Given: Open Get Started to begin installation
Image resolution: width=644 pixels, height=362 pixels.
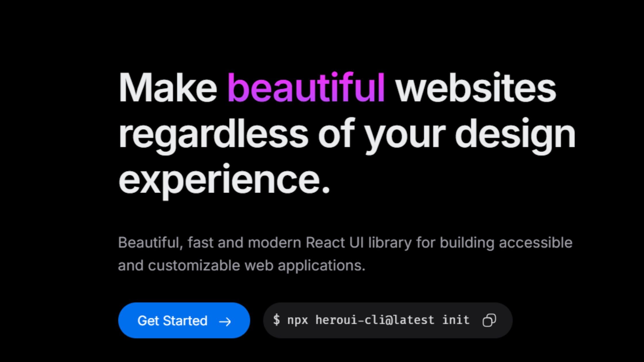Looking at the screenshot, I should click(x=184, y=320).
